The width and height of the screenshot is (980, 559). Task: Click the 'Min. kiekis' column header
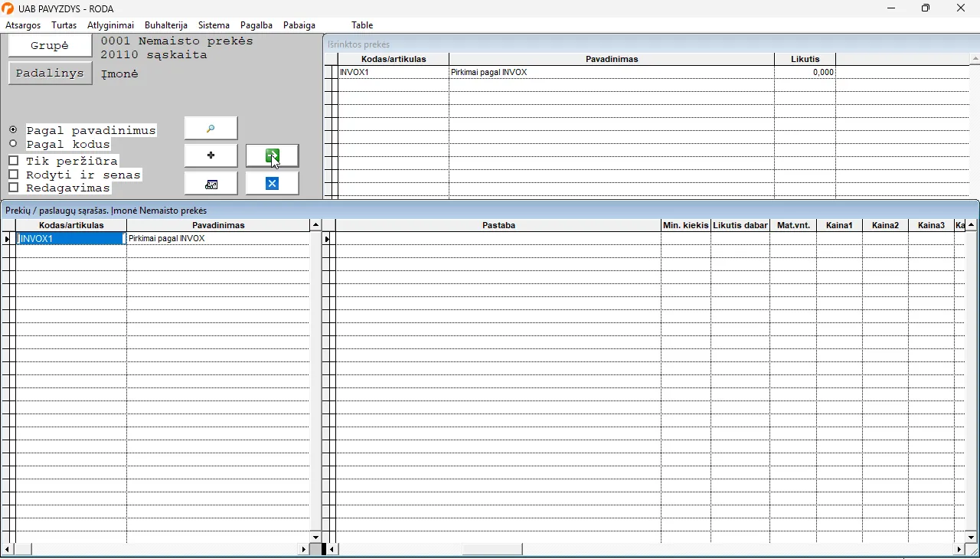[x=686, y=225]
